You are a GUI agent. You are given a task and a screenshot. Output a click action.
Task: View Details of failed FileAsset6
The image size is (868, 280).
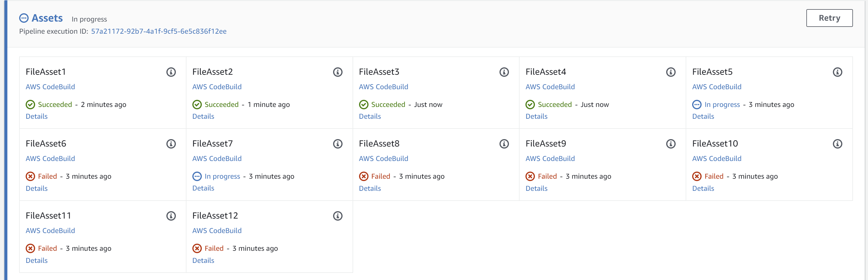[x=37, y=188]
